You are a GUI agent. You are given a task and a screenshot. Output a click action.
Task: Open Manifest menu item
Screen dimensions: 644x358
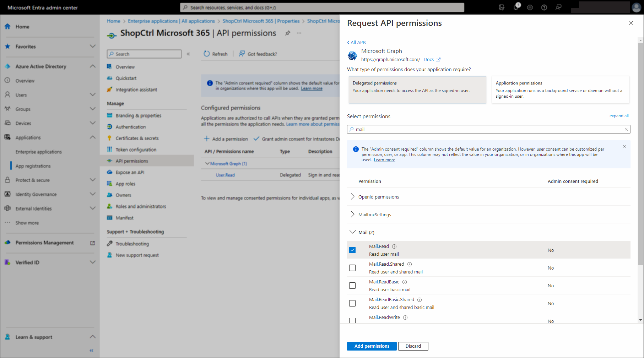point(124,218)
